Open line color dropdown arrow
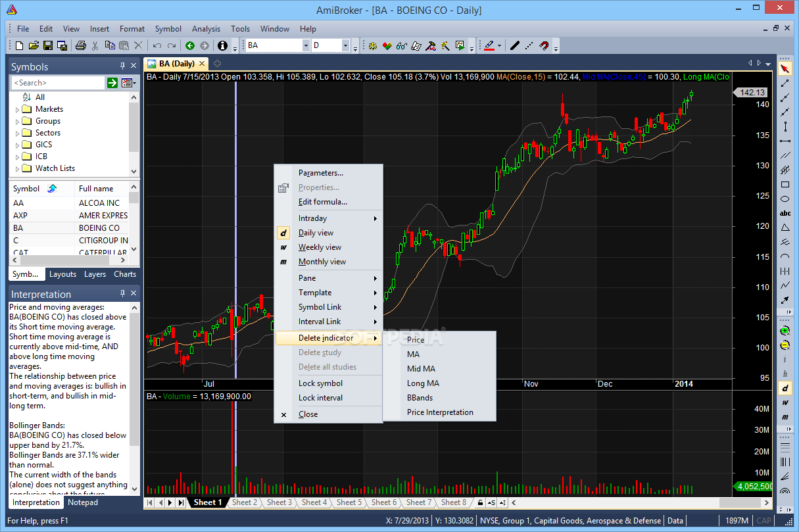799x532 pixels. [x=499, y=45]
